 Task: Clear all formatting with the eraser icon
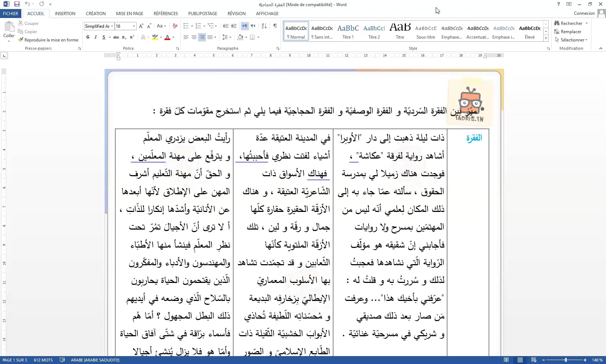(175, 26)
